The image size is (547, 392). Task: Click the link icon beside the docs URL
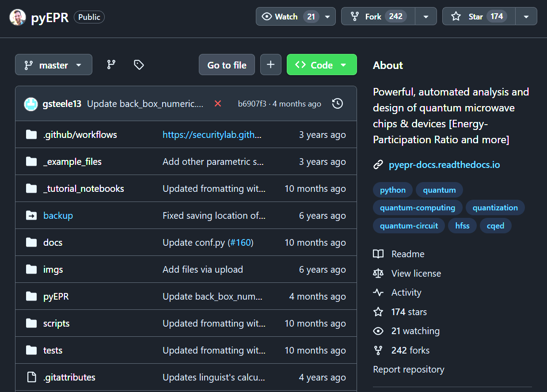(379, 164)
